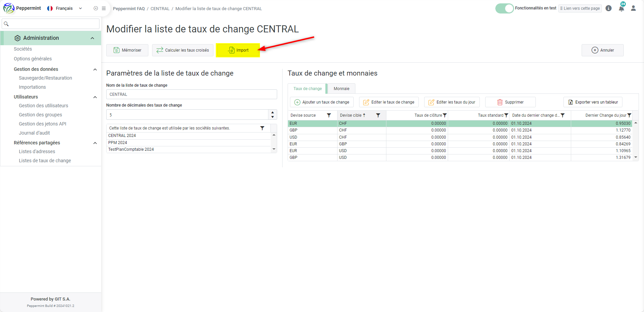Open the Peppermint FAQ breadcrumb
This screenshot has height=312, width=644.
(x=129, y=9)
